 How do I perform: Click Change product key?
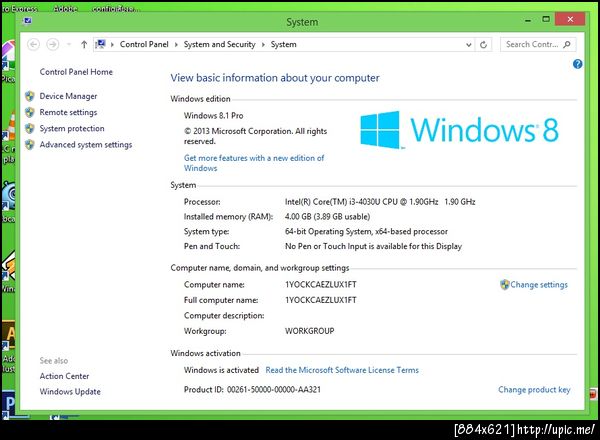click(x=534, y=389)
